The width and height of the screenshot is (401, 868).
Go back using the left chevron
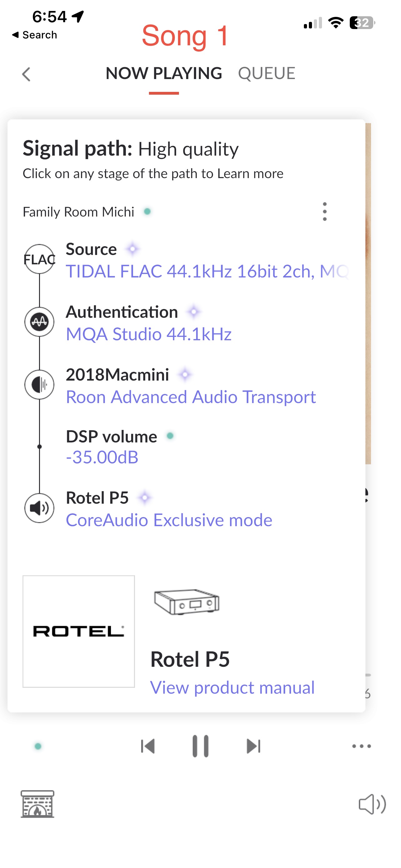tap(26, 74)
